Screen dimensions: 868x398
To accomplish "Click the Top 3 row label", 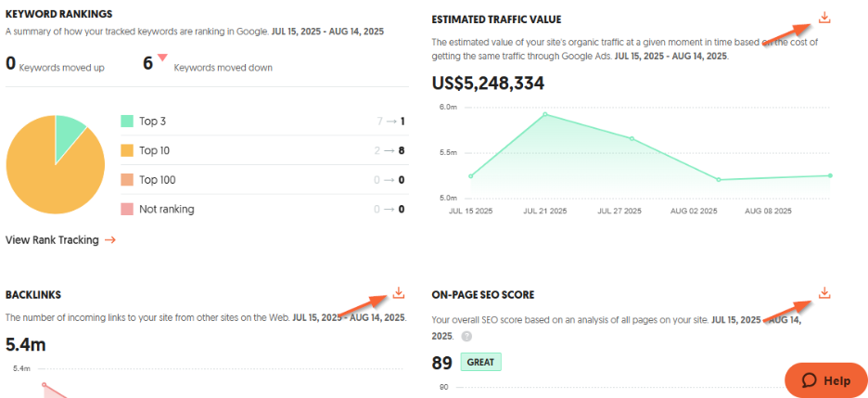I will [x=152, y=122].
